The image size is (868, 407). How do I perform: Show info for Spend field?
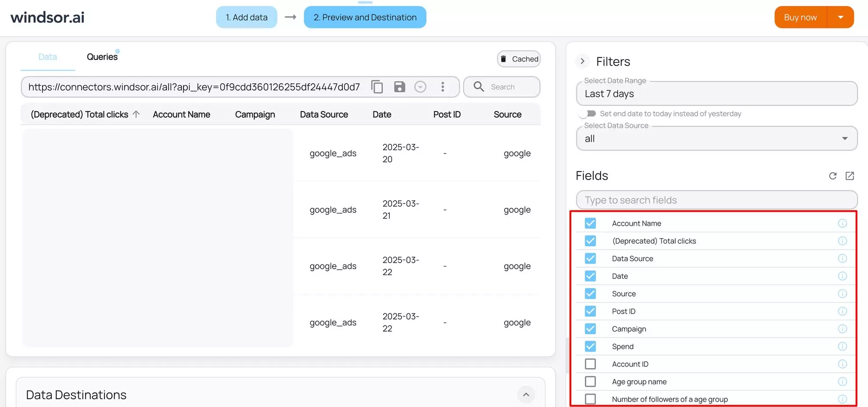(x=842, y=346)
